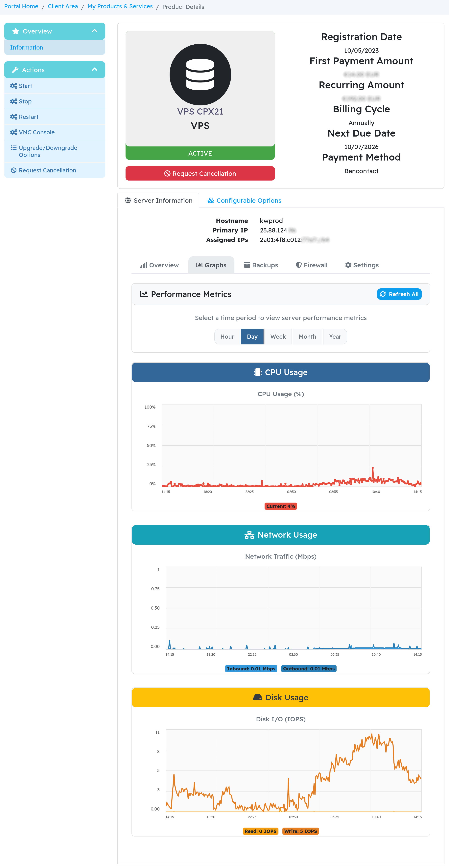Go to My Products & Services breadcrumb
Image resolution: width=449 pixels, height=868 pixels.
(x=120, y=6)
